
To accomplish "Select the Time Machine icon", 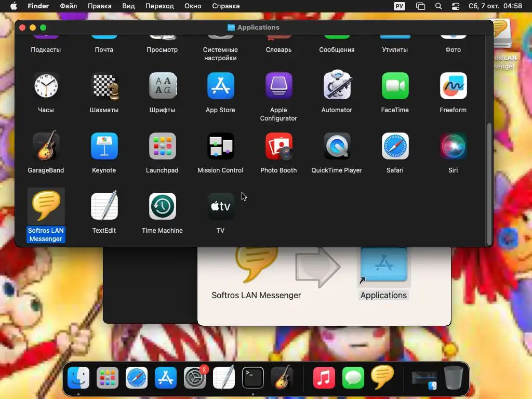I will pyautogui.click(x=162, y=206).
